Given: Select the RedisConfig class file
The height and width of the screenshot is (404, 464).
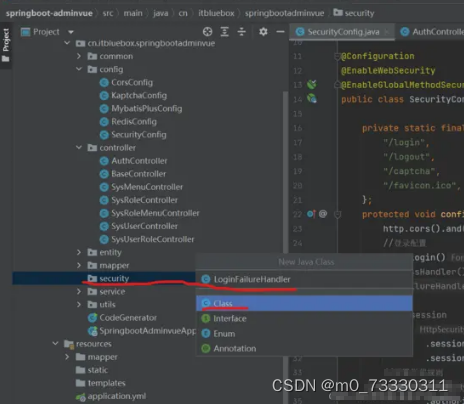Looking at the screenshot, I should (128, 122).
